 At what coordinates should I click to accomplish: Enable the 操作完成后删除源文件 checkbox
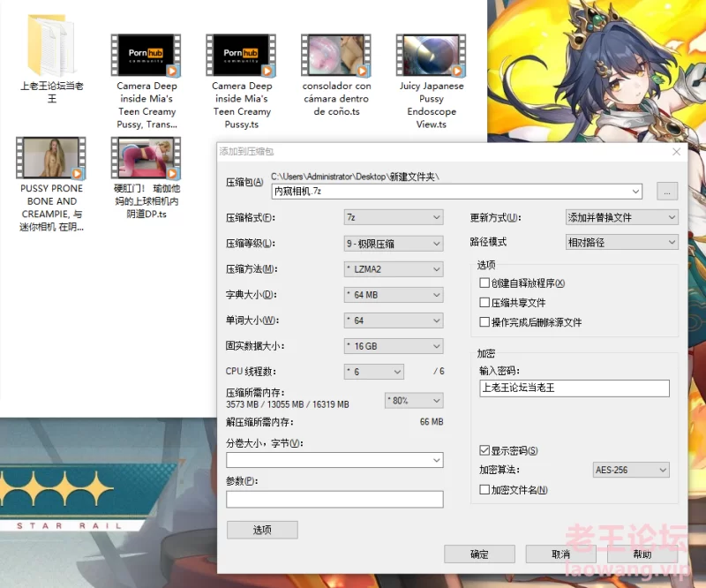click(x=484, y=322)
